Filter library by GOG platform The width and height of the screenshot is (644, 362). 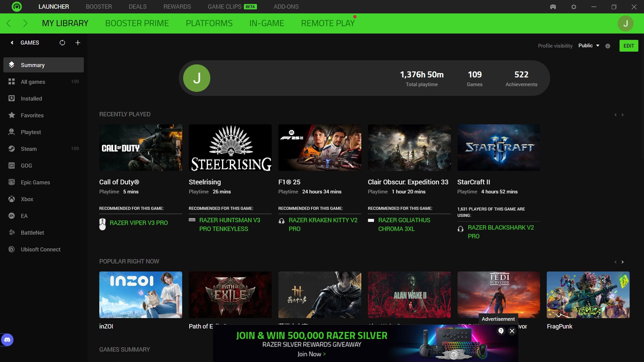click(x=44, y=165)
